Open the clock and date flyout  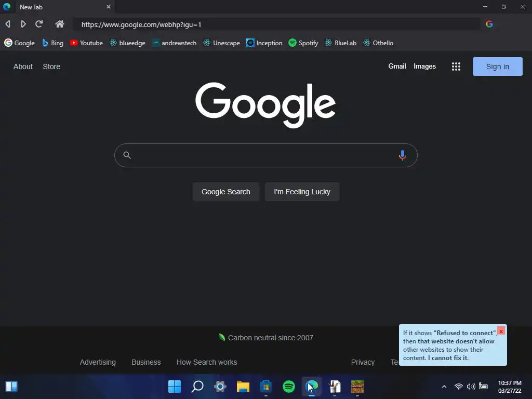tap(510, 387)
